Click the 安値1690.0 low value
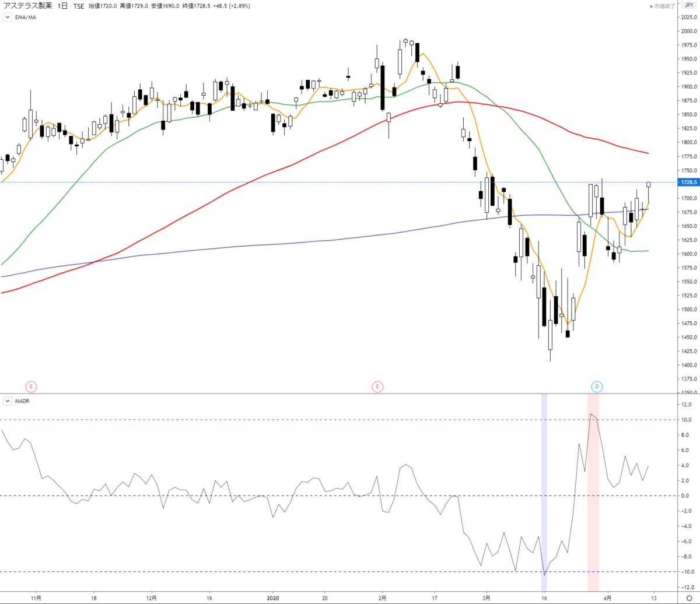 165,6
